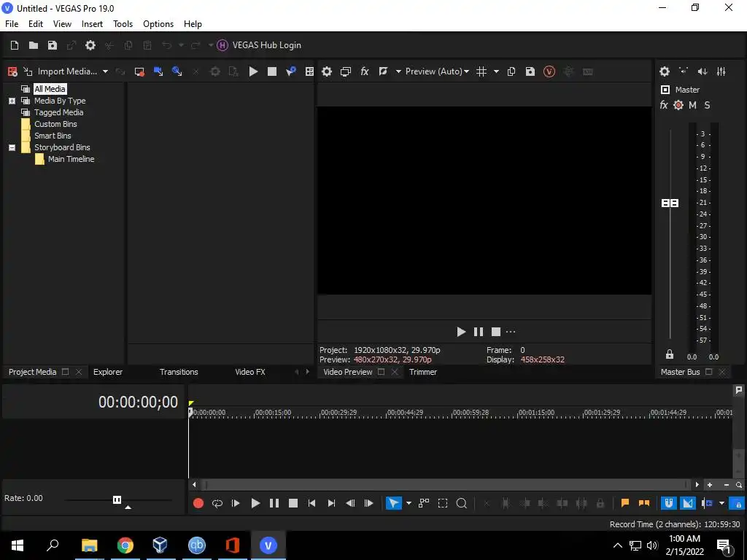Toggle Downmix Output icon in Master Bus
Image resolution: width=747 pixels, height=560 pixels.
coord(684,71)
